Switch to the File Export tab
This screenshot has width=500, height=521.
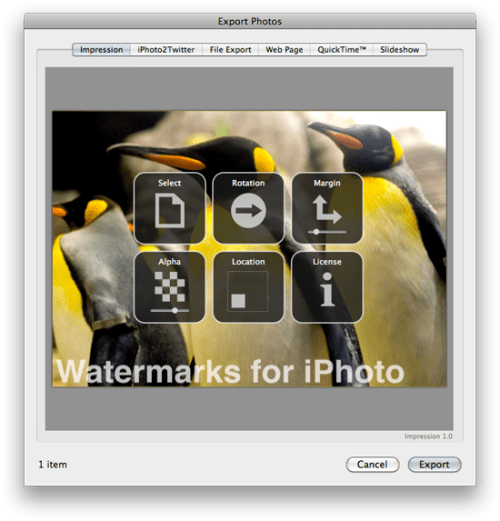tap(230, 50)
